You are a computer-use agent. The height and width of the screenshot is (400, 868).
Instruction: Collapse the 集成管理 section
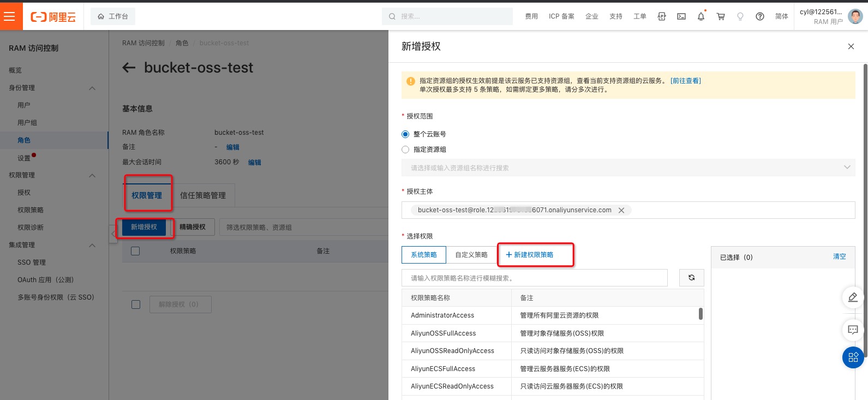click(92, 245)
